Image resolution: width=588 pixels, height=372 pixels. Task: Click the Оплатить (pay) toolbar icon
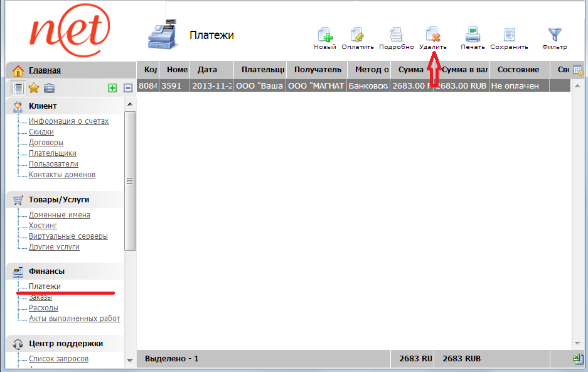(357, 35)
